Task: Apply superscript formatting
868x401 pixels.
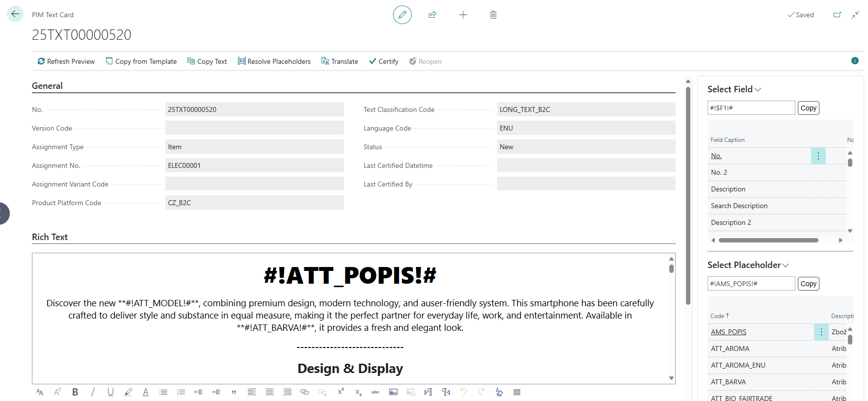Action: point(341,392)
